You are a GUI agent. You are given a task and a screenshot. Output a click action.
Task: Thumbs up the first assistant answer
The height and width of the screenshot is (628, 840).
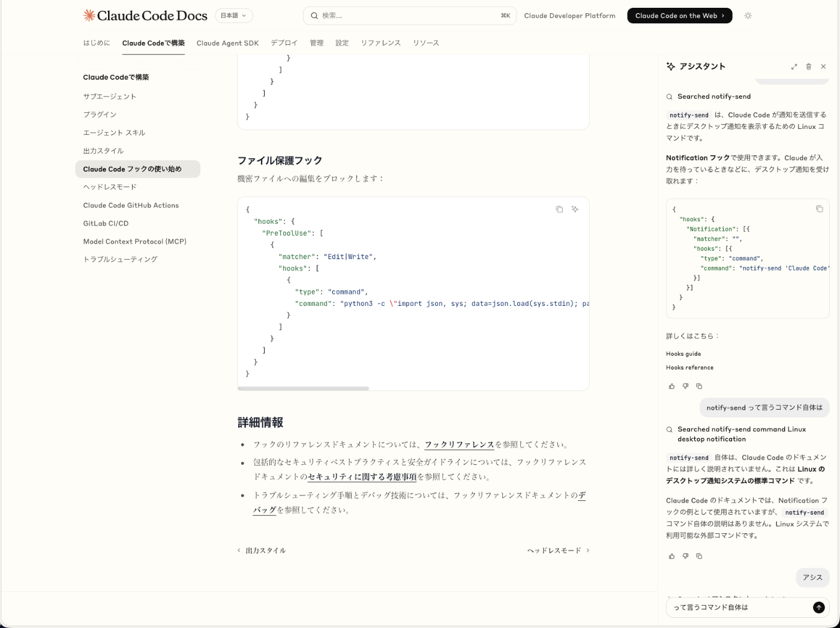point(671,386)
